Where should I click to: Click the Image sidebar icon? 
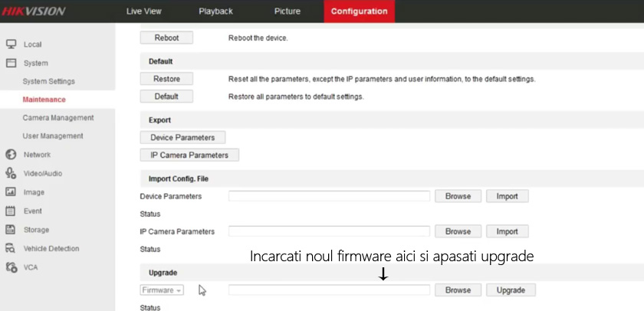pyautogui.click(x=11, y=192)
